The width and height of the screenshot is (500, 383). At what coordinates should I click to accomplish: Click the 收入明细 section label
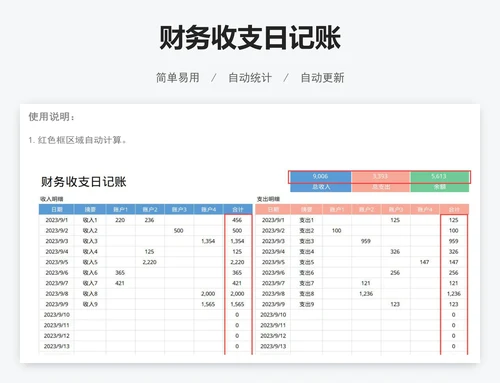coord(52,199)
